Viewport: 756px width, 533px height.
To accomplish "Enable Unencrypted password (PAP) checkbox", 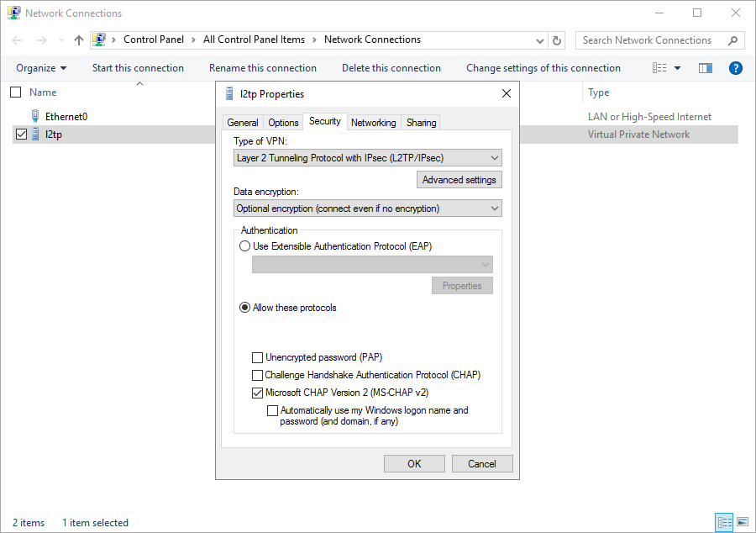I will [x=258, y=357].
